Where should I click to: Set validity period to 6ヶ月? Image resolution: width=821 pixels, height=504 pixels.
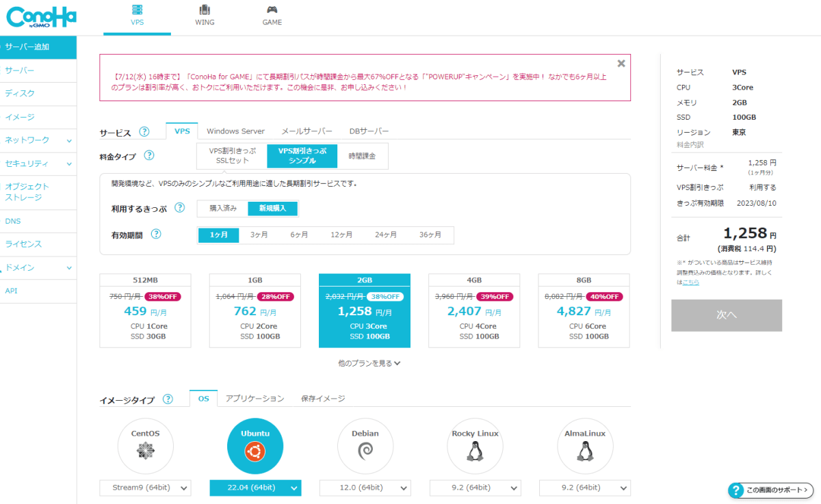pyautogui.click(x=299, y=235)
